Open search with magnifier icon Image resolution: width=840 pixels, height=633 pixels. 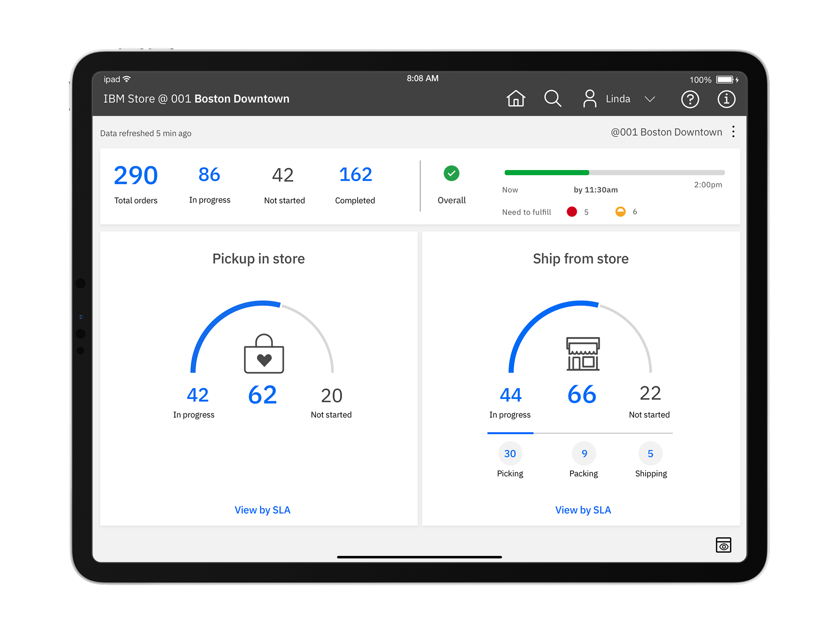coord(552,99)
